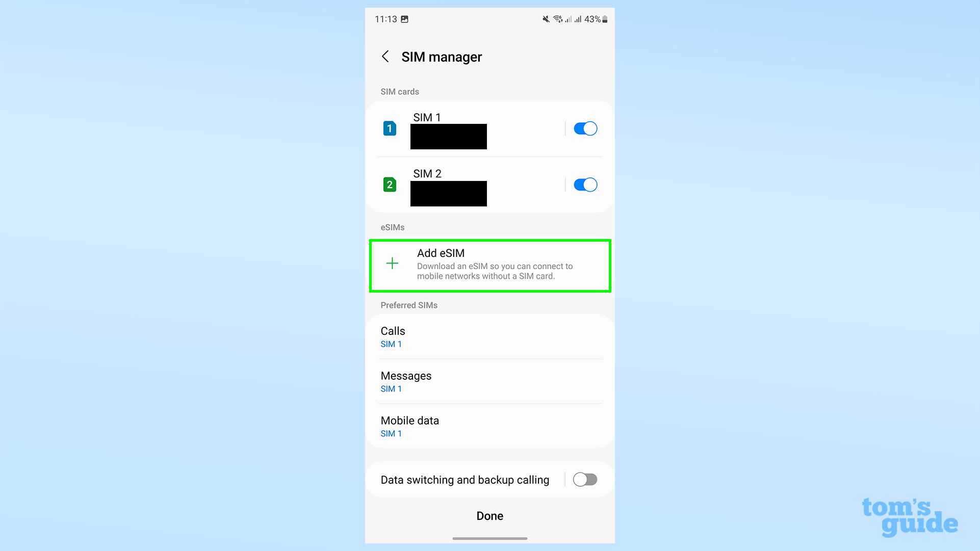
Task: Tap the back navigation arrow icon
Action: pyautogui.click(x=385, y=57)
